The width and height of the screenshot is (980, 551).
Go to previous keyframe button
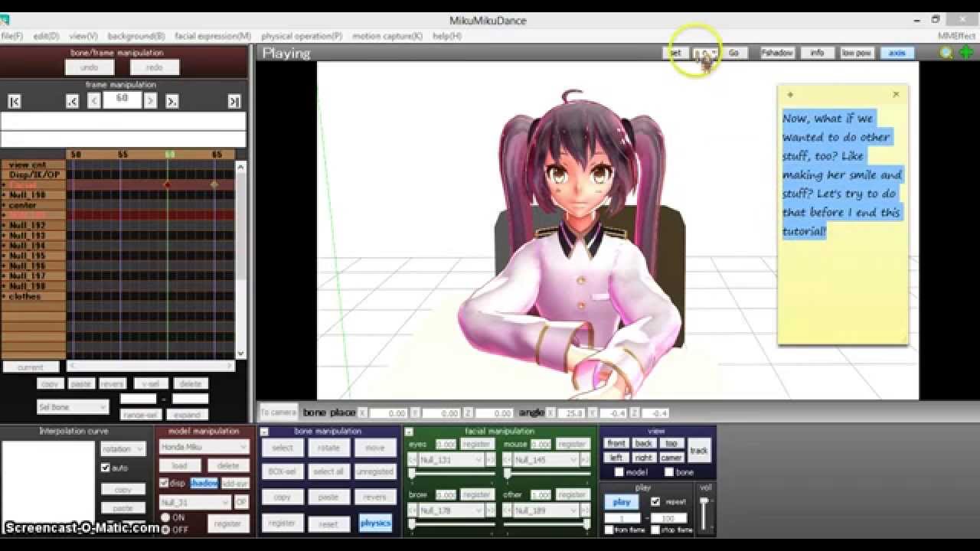pos(72,101)
